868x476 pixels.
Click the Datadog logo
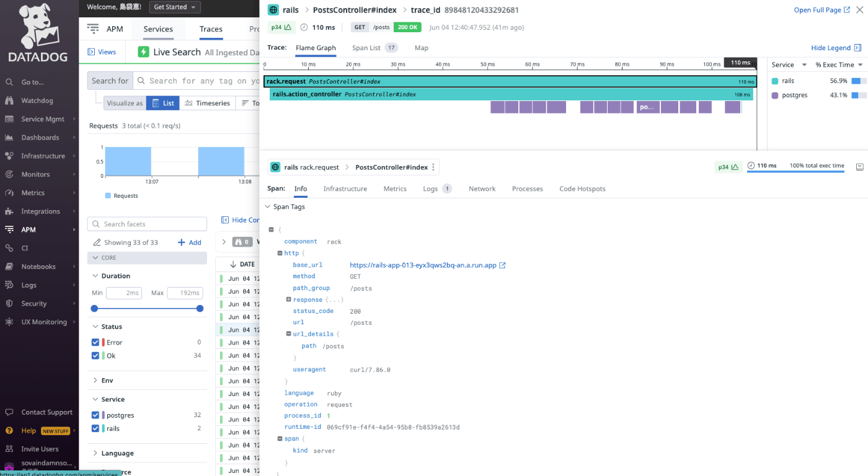pyautogui.click(x=39, y=33)
